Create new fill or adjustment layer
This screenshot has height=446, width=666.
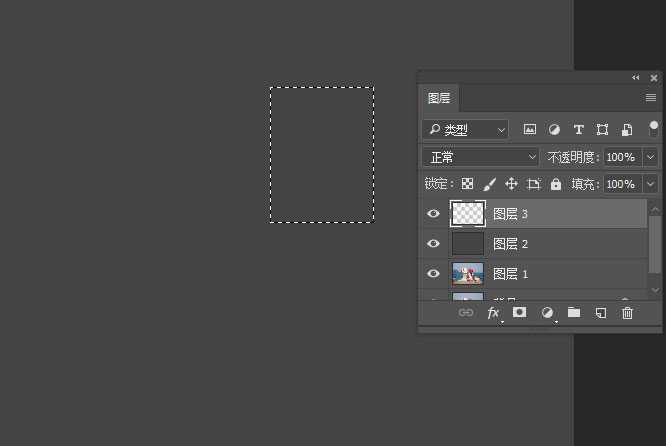(547, 313)
